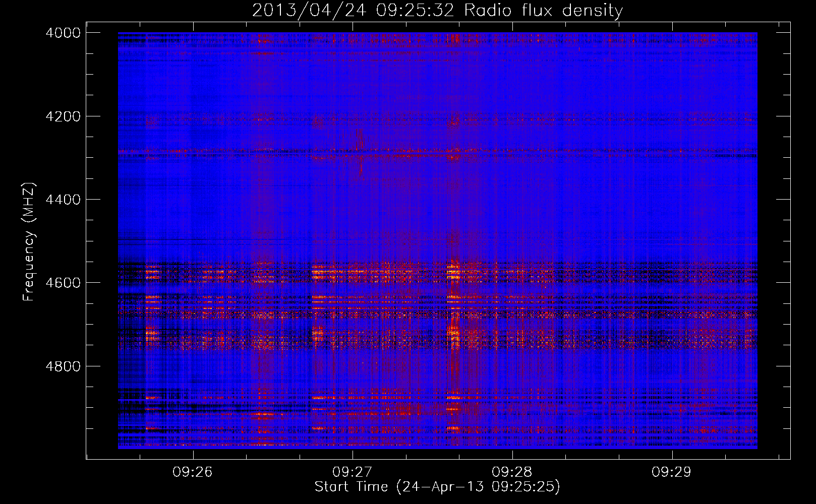Viewport: 816px width, 504px height.
Task: Click the 4400 frequency tick label
Action: click(63, 200)
